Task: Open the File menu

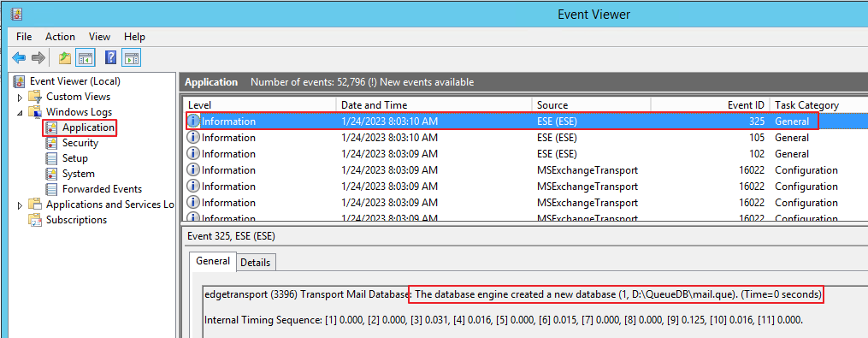Action: click(x=24, y=37)
